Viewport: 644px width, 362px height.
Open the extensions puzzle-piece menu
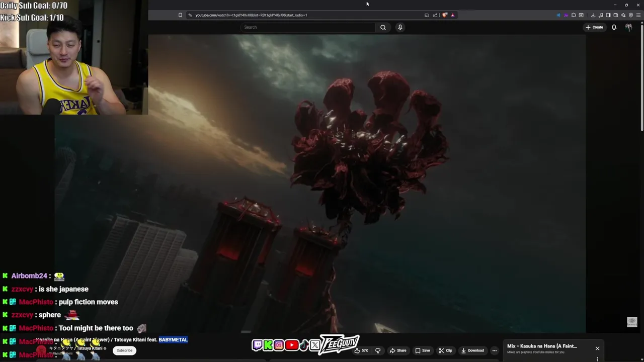[574, 15]
